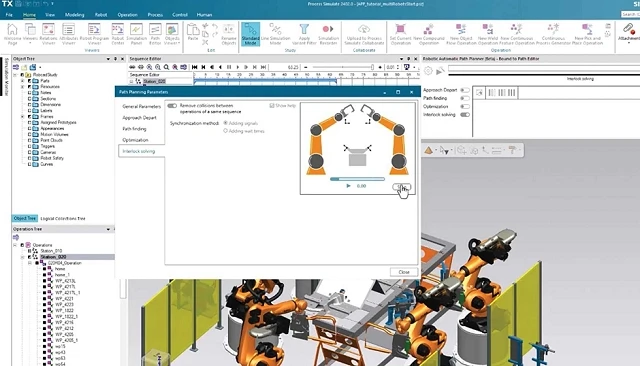This screenshot has height=366, width=640.
Task: Click Apply Variant Filter
Action: point(304,34)
